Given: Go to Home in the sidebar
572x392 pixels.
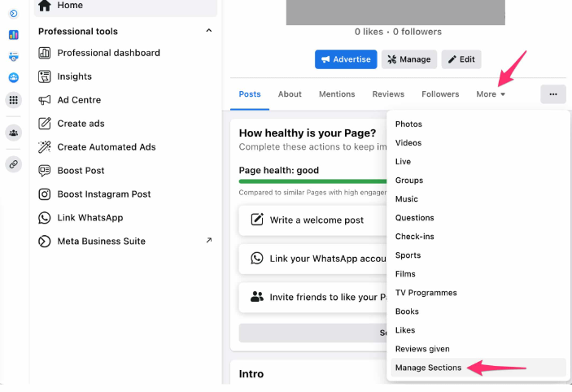Looking at the screenshot, I should (125, 6).
